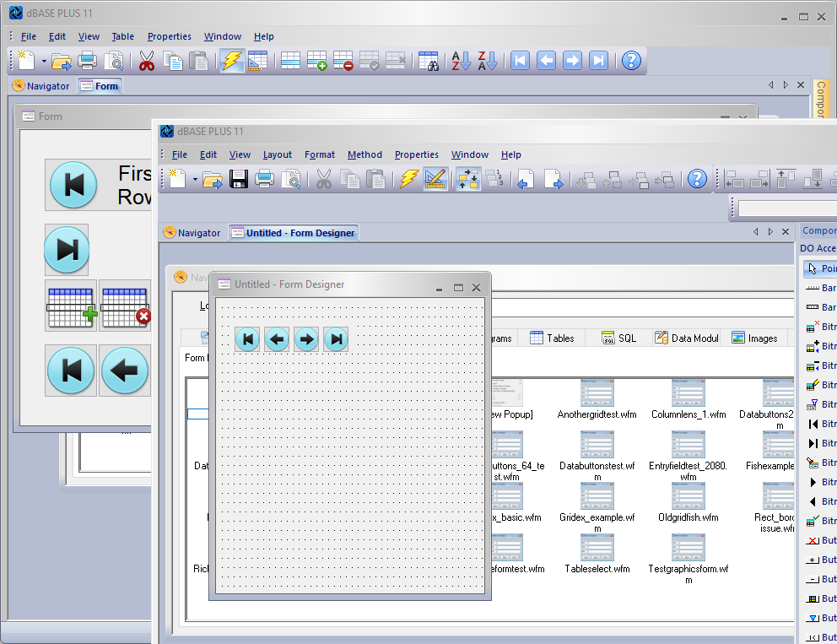Click the Print preview icon in the back window toolbar
This screenshot has width=837, height=644.
pyautogui.click(x=114, y=61)
